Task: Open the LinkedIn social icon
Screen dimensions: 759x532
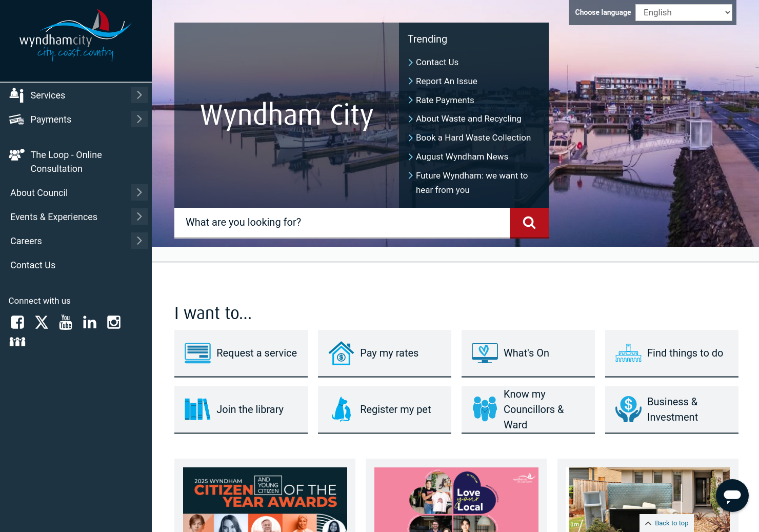Action: pyautogui.click(x=90, y=322)
